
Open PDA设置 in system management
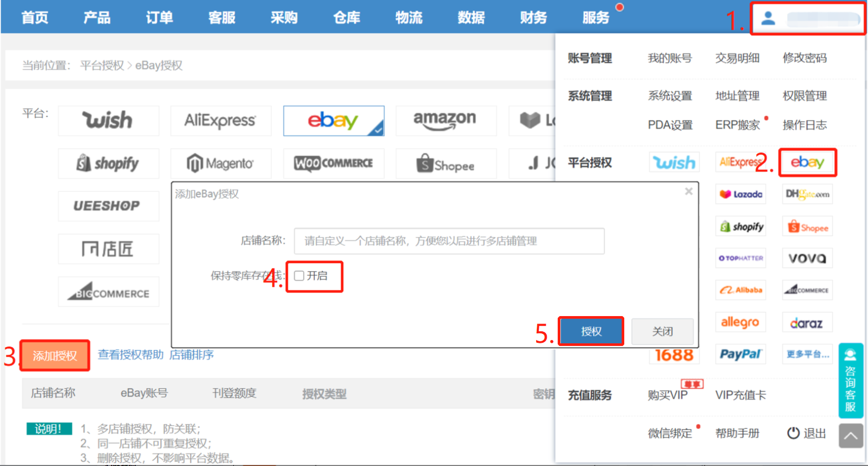click(670, 125)
